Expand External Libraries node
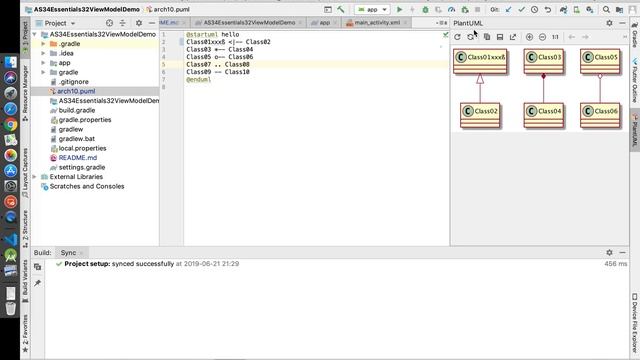This screenshot has height=360, width=640. (35, 177)
